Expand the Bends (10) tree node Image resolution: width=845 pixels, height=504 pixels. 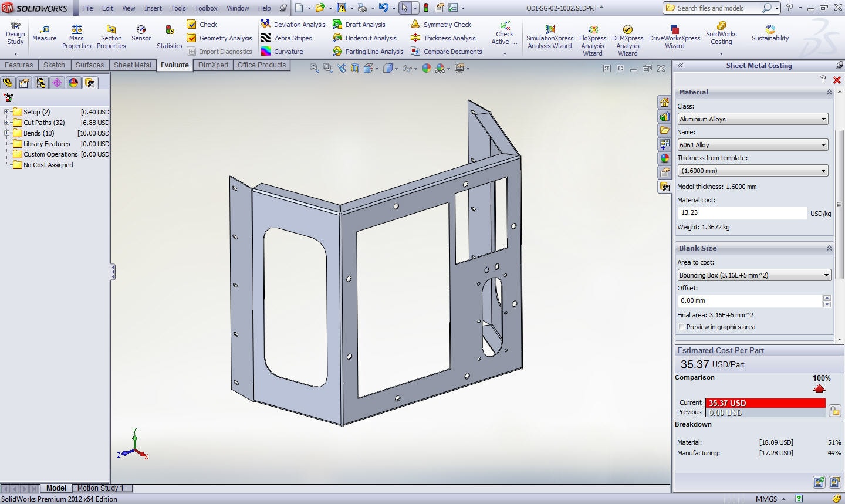[x=7, y=133]
